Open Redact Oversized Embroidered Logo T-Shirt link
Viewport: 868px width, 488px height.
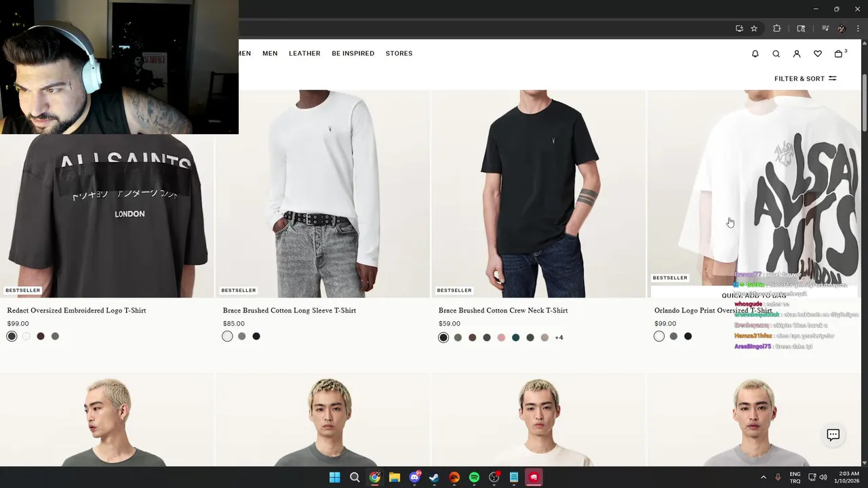(x=77, y=310)
